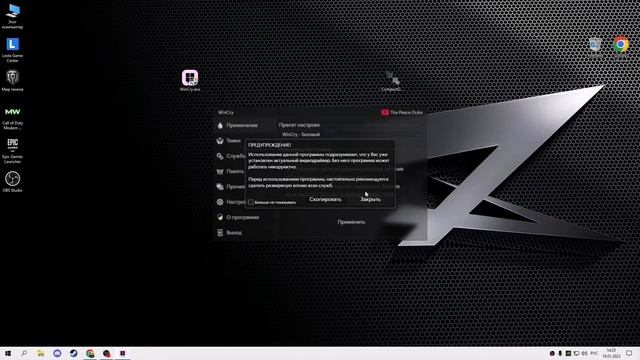Select the Lesta Game Center desktop icon
The image size is (640, 360).
click(12, 50)
